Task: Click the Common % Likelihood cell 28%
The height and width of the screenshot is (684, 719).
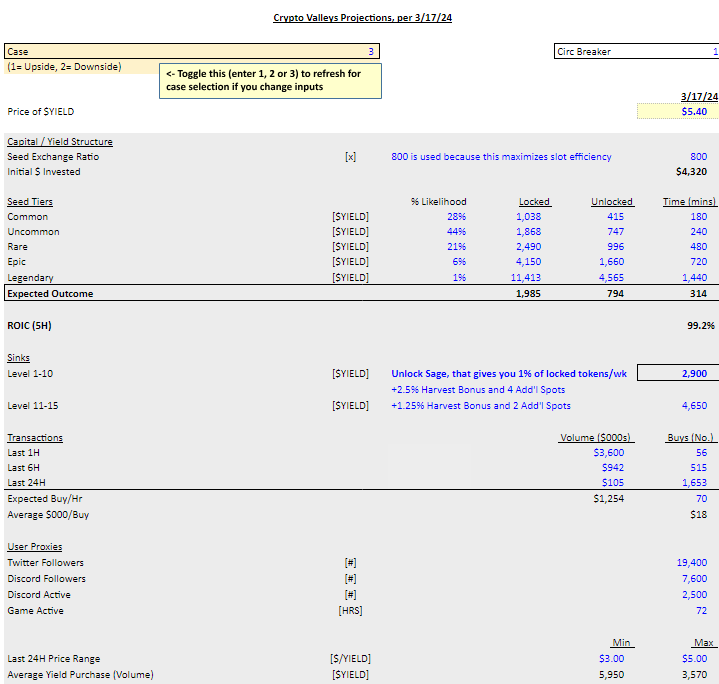Action: point(457,216)
